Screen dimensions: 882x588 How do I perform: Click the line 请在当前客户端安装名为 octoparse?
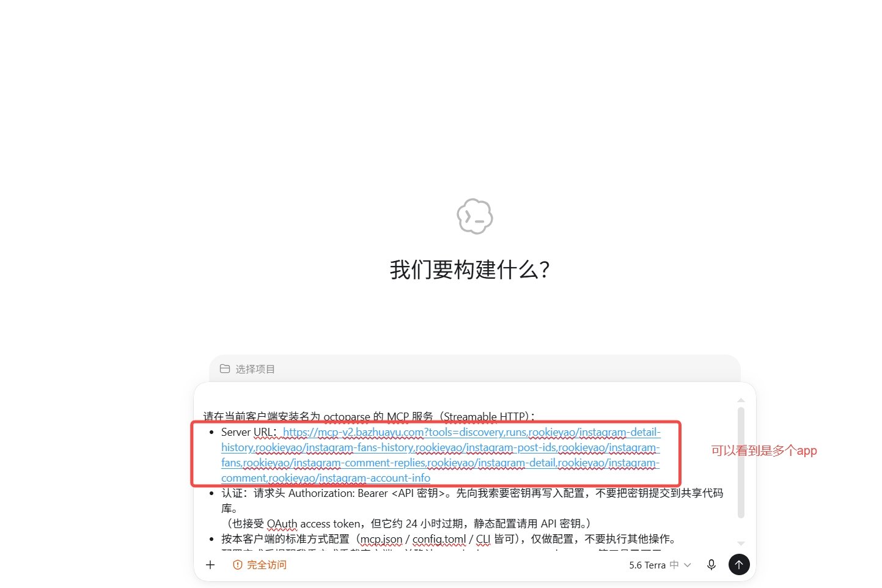coord(370,417)
